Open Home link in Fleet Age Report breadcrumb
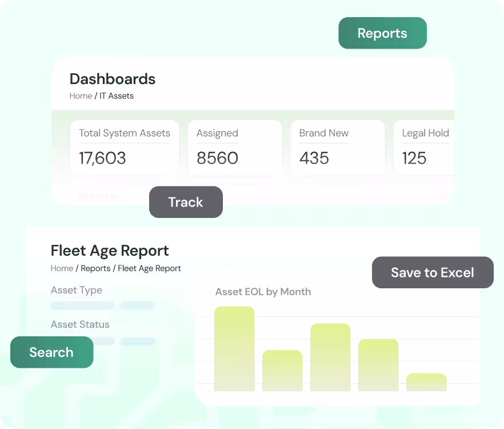 tap(62, 268)
